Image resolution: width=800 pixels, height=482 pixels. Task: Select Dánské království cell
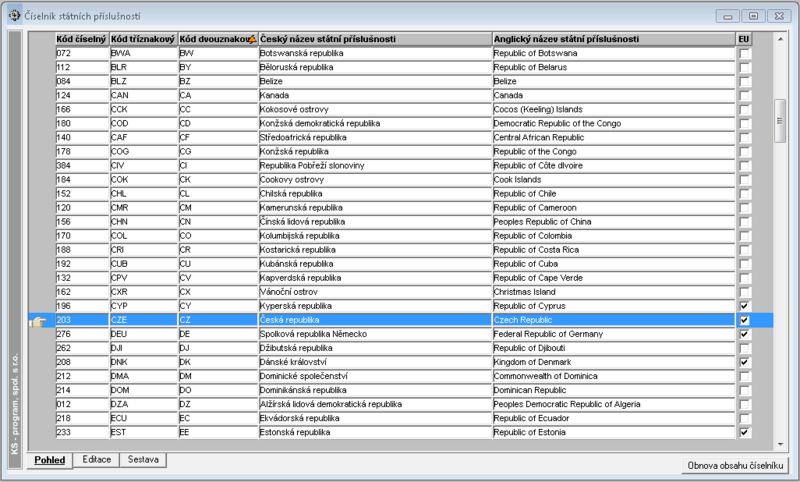pos(375,362)
